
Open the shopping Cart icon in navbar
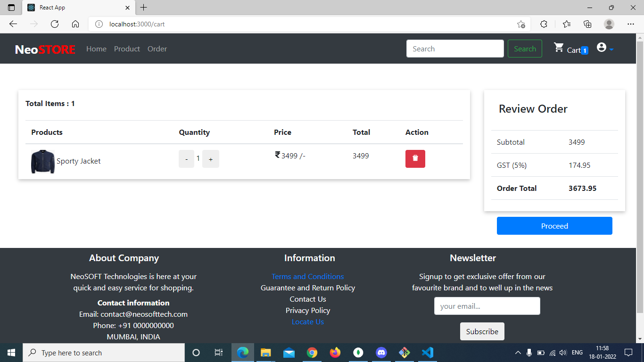559,48
